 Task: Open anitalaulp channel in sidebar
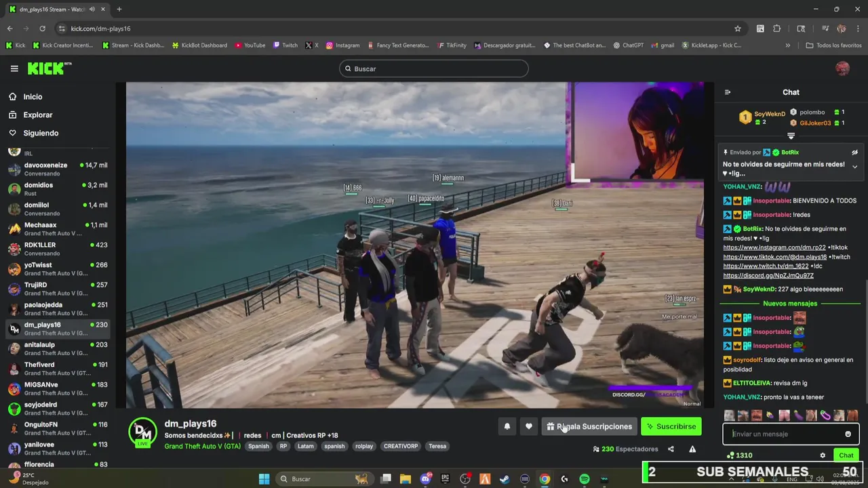coord(58,348)
